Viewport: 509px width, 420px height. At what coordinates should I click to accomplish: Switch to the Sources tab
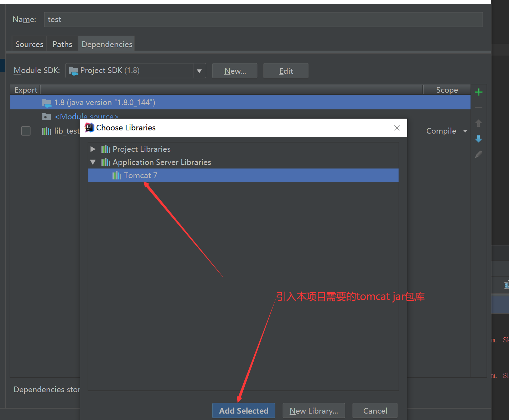point(29,44)
